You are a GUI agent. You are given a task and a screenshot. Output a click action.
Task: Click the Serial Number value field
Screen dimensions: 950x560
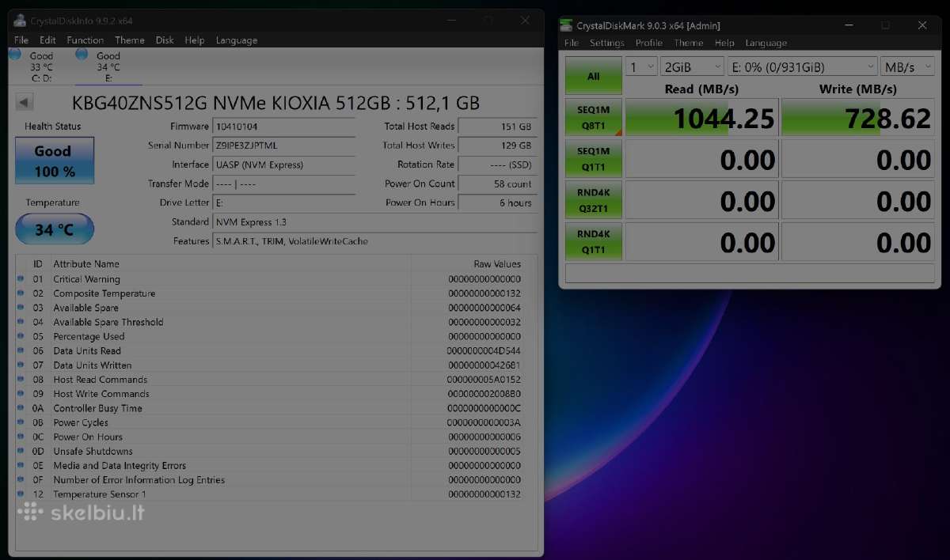(x=284, y=146)
